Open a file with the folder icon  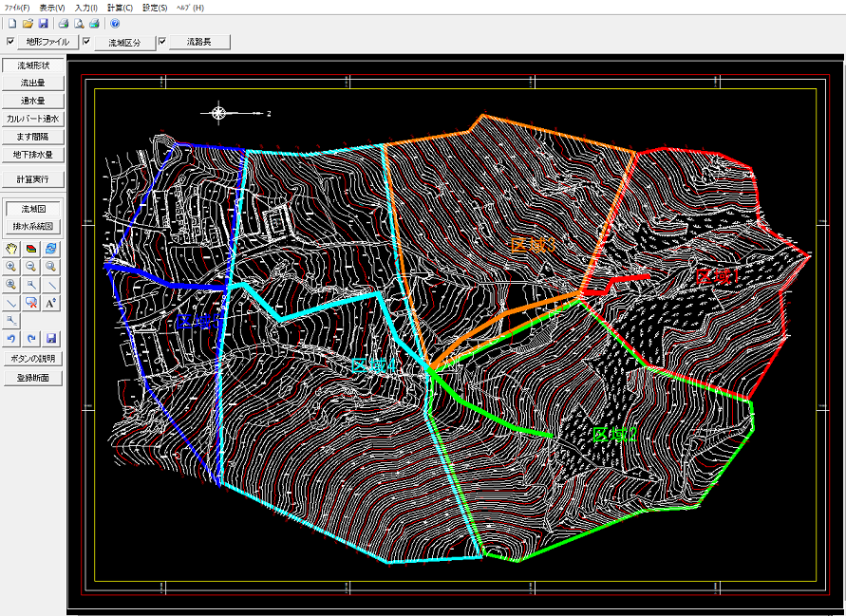(x=28, y=23)
